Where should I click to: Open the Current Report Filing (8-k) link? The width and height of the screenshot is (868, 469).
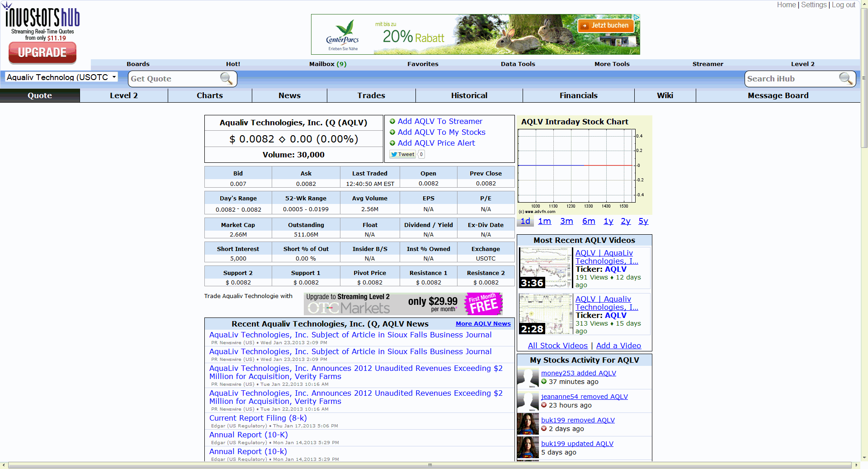[258, 418]
